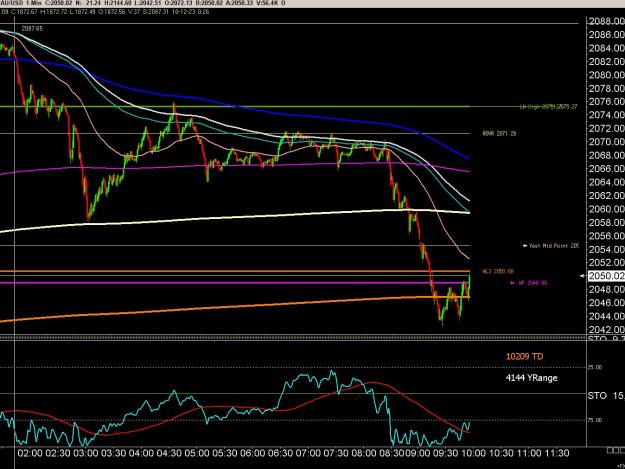Viewport: 625px width, 469px height.
Task: Select the 75.00 stochastic scale label
Action: [595, 420]
